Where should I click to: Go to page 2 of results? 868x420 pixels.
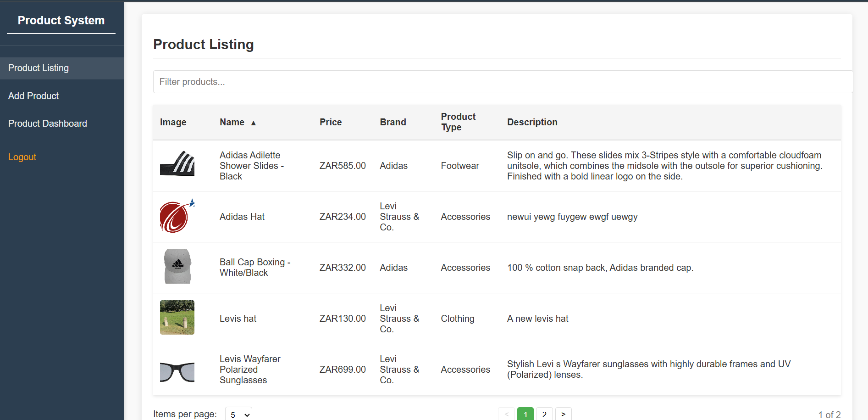point(544,414)
